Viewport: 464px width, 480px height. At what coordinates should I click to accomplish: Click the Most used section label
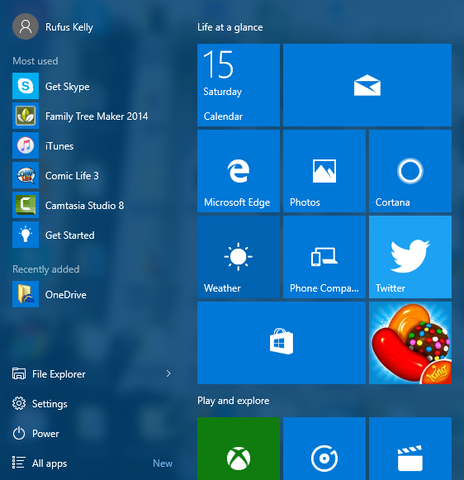[35, 61]
